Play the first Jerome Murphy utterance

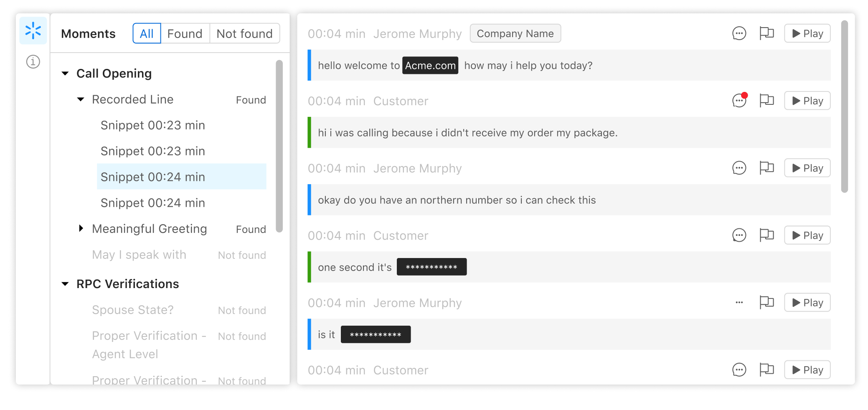[x=807, y=33]
